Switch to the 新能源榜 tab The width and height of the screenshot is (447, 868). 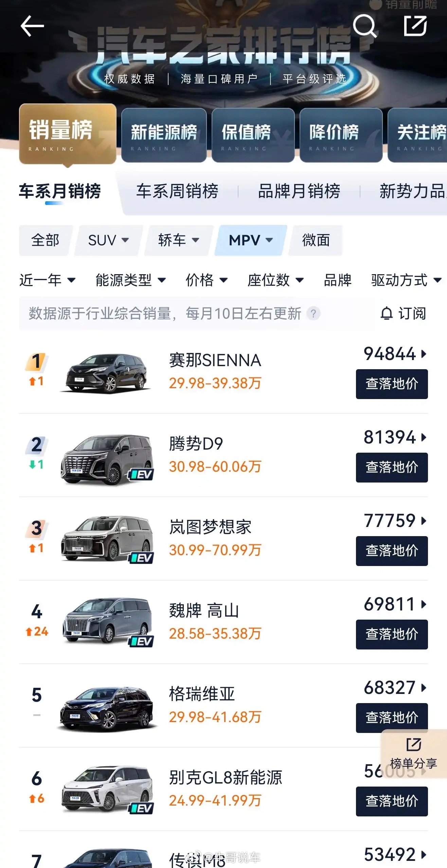tap(165, 134)
